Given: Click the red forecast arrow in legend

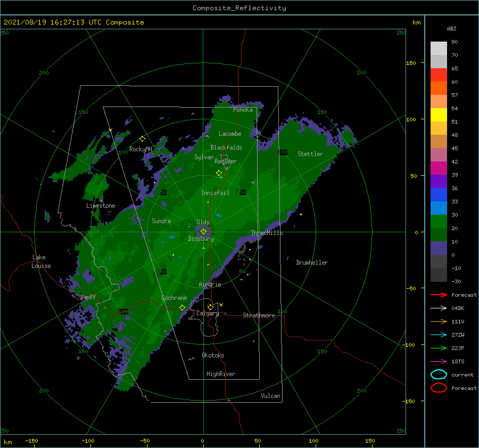Looking at the screenshot, I should point(439,295).
